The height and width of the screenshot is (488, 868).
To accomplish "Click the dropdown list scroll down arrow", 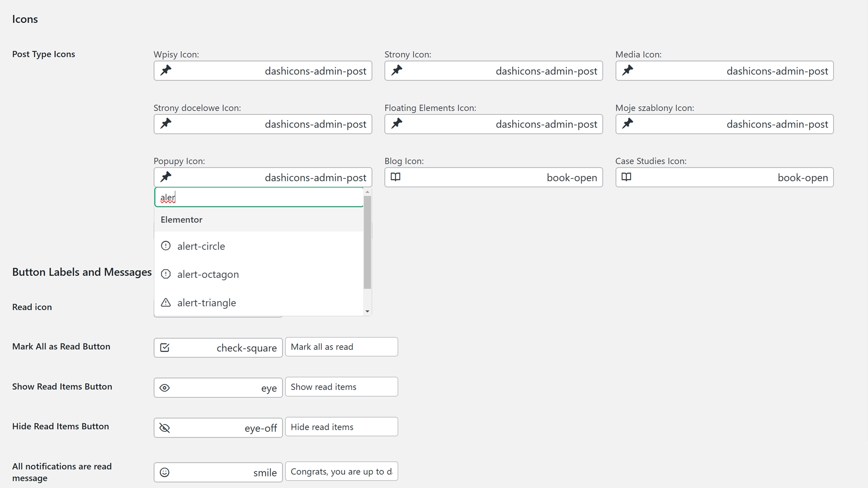I will [x=368, y=311].
